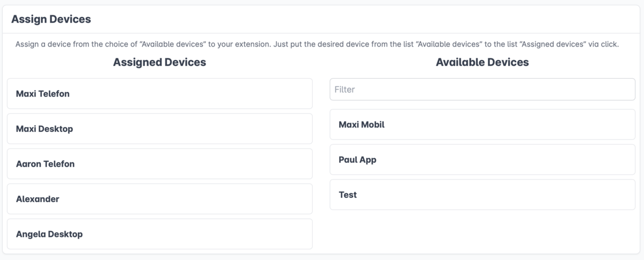Click the Alexander row in Assigned Devices
Screen dimensions: 644x260
[x=160, y=199]
